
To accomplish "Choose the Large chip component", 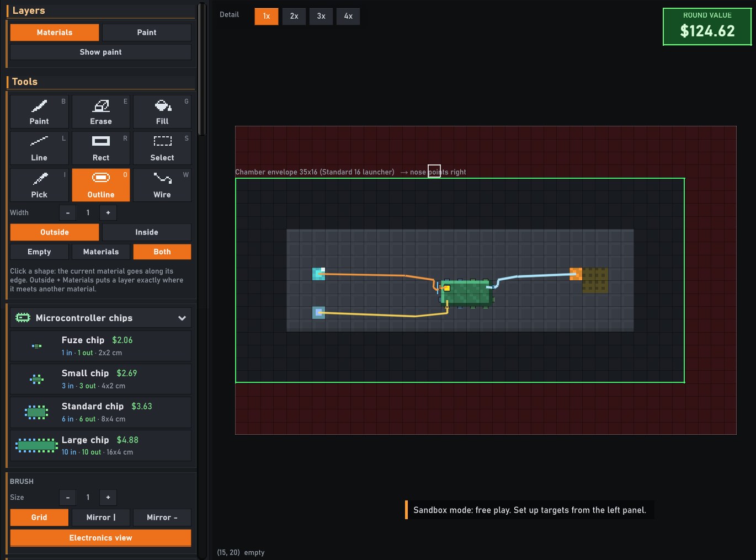I will [101, 445].
